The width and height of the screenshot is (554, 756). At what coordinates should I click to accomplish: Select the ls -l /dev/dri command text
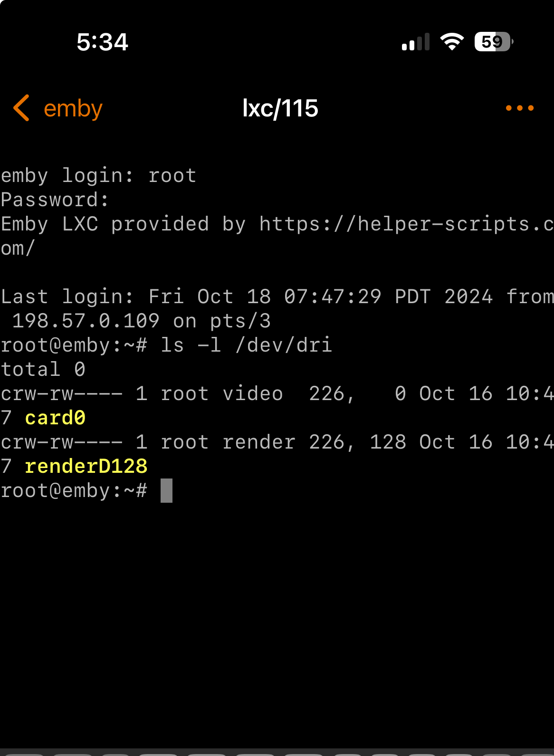(247, 345)
